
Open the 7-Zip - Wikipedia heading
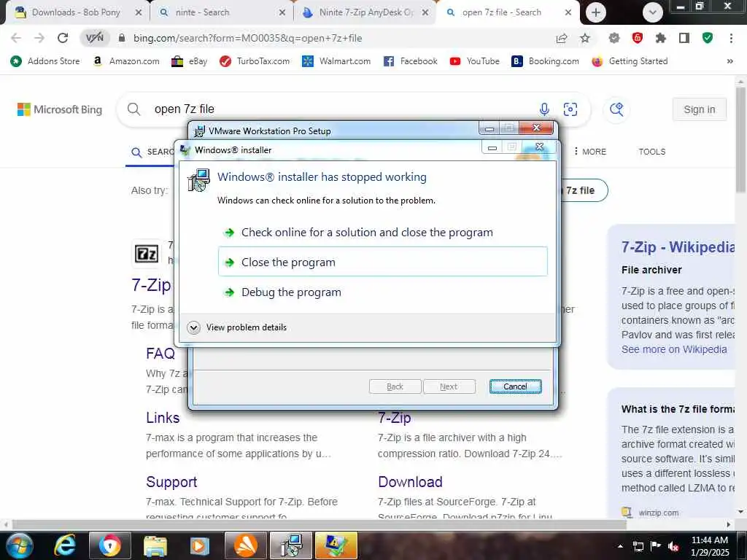(x=678, y=246)
